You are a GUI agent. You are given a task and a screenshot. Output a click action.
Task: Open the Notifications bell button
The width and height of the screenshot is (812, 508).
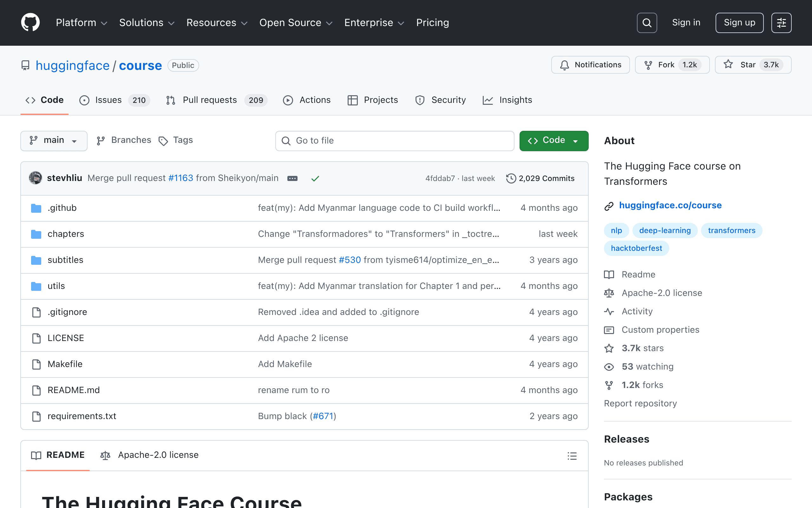pos(590,64)
